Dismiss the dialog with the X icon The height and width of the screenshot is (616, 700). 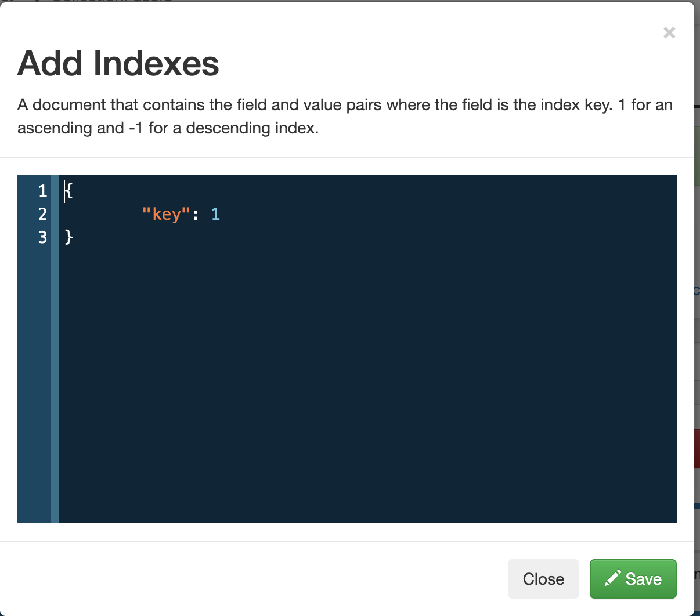click(669, 33)
